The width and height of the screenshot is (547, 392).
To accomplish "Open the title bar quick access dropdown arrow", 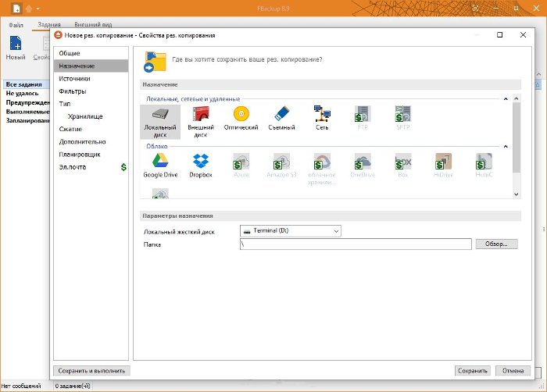I will pyautogui.click(x=38, y=9).
